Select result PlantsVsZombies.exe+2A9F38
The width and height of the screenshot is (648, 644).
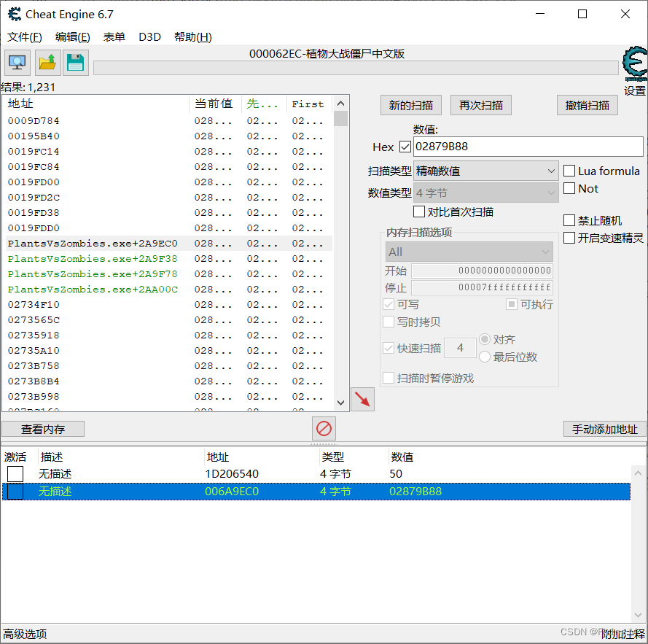click(169, 258)
